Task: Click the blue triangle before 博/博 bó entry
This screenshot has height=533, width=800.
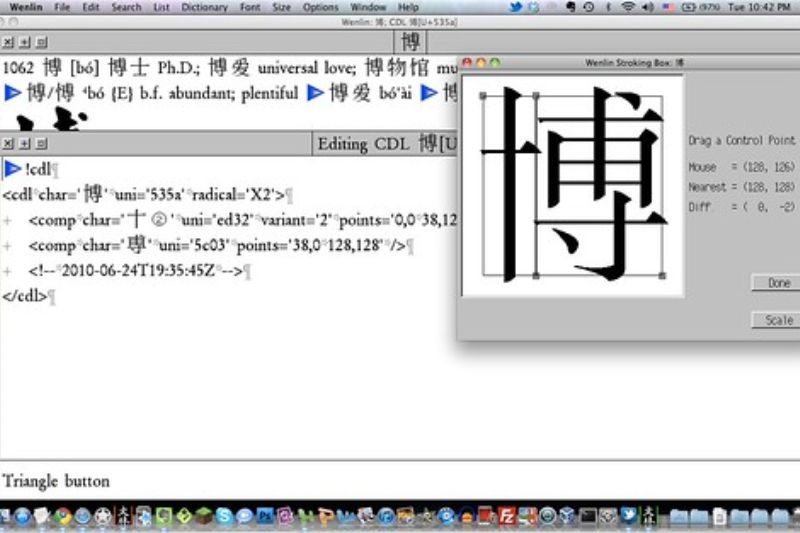Action: coord(13,93)
